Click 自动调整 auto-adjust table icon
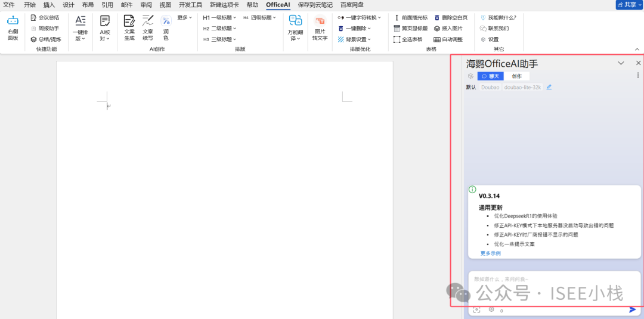 click(437, 39)
